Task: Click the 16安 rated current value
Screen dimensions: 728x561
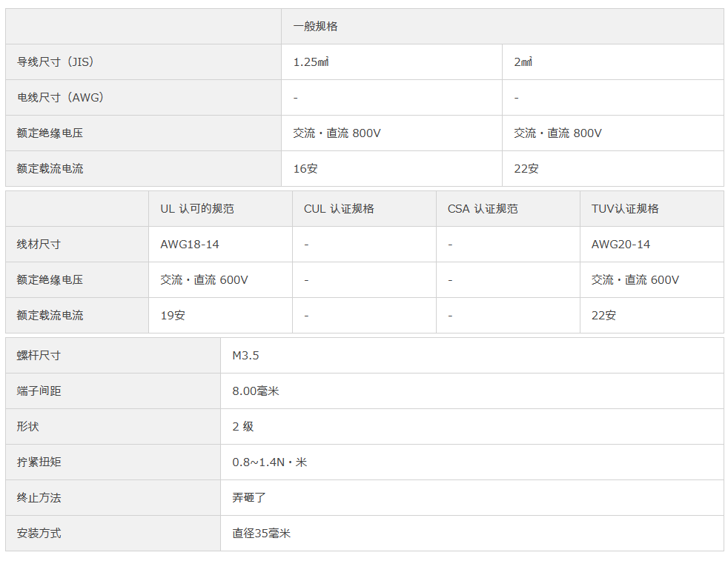Action: click(x=305, y=168)
